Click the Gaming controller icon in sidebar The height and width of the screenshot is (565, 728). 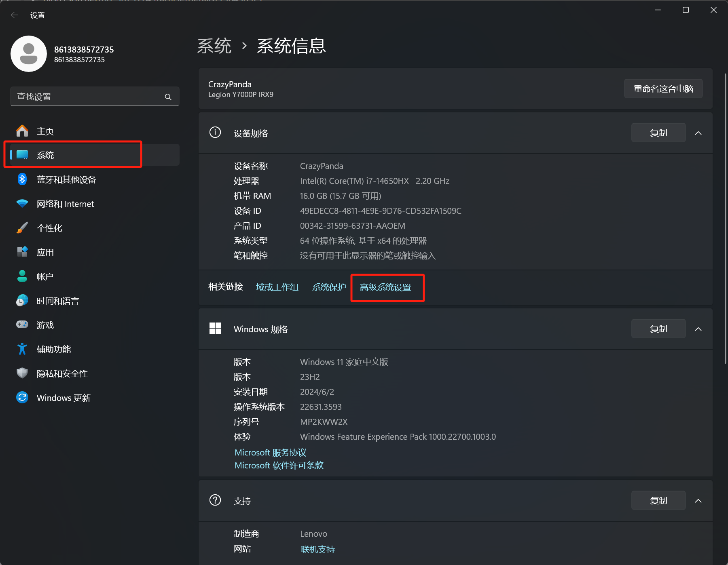click(22, 325)
